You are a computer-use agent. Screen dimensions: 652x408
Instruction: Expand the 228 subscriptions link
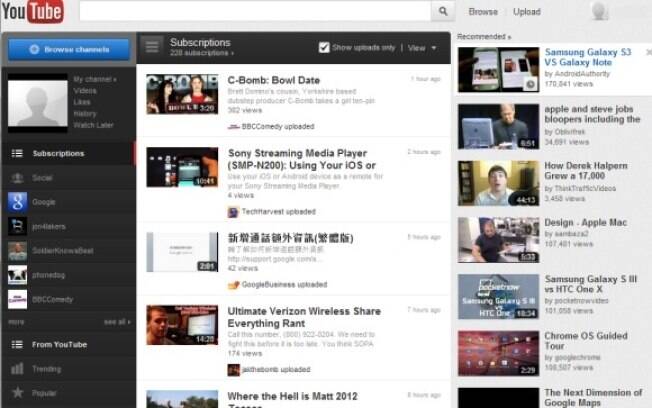202,53
